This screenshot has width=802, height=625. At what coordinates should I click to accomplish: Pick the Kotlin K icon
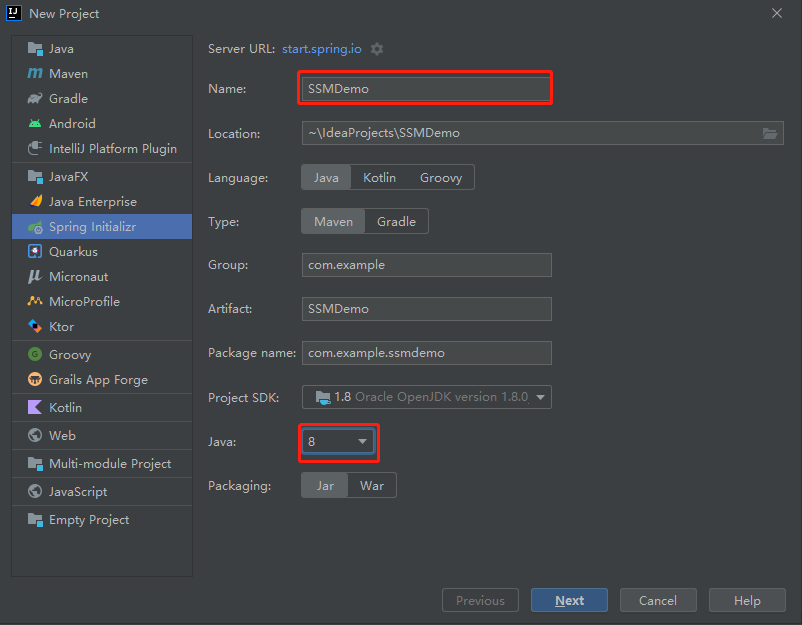tap(35, 407)
